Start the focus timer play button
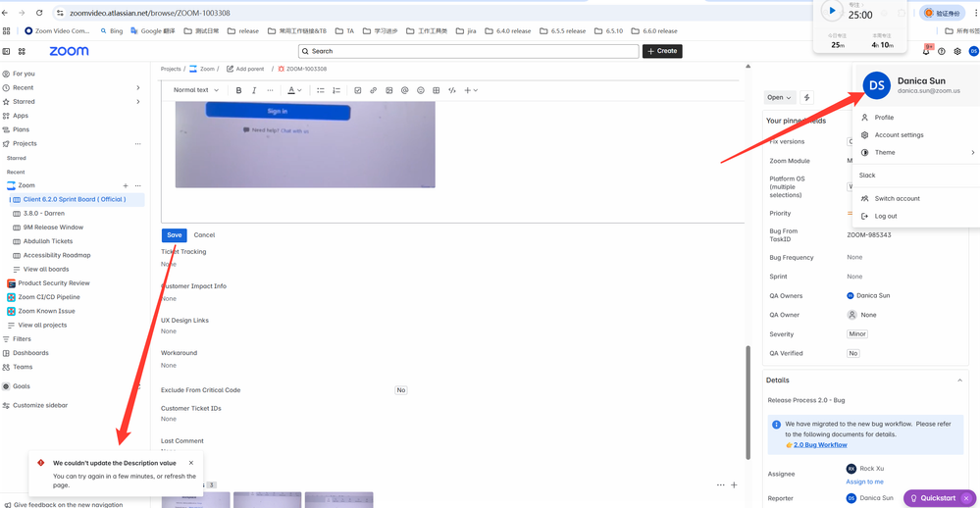 (832, 11)
